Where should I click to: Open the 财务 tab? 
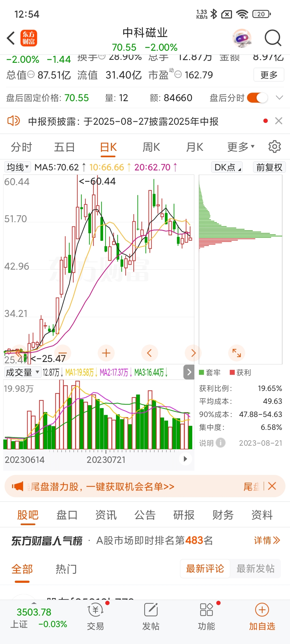pos(223,515)
